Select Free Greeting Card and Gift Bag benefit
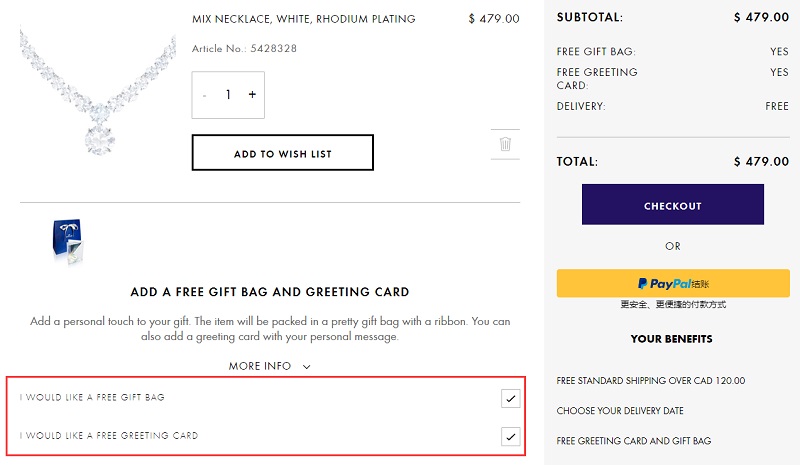Image resolution: width=800 pixels, height=465 pixels. coord(634,441)
